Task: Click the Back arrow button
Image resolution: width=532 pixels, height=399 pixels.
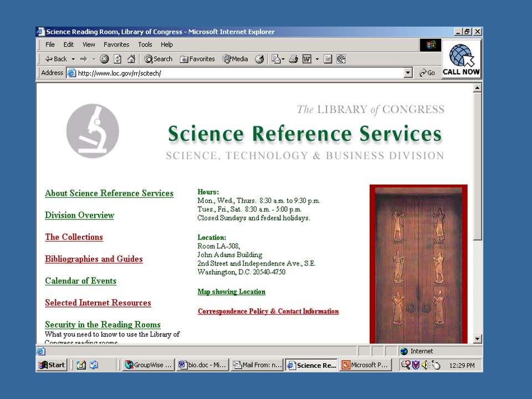Action: (x=56, y=59)
